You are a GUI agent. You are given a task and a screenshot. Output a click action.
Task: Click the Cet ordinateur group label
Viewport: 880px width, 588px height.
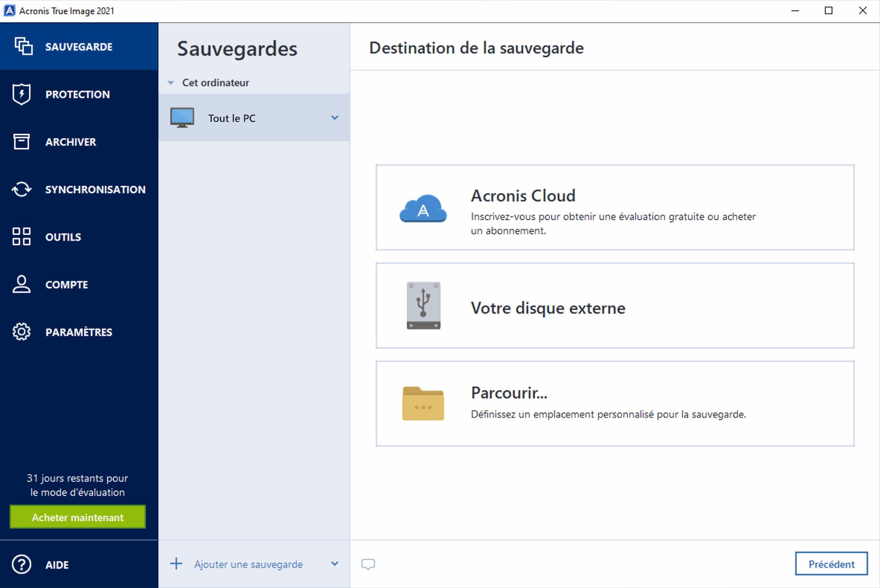(216, 82)
